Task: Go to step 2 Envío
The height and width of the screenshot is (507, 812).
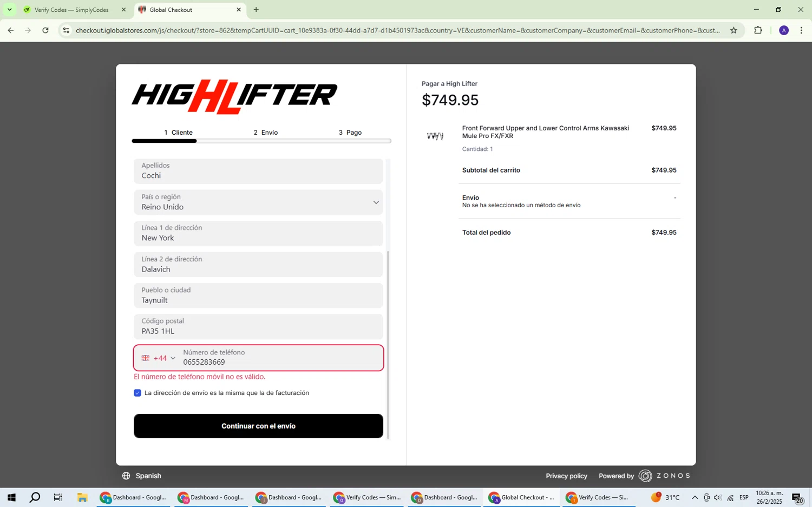Action: 265,133
